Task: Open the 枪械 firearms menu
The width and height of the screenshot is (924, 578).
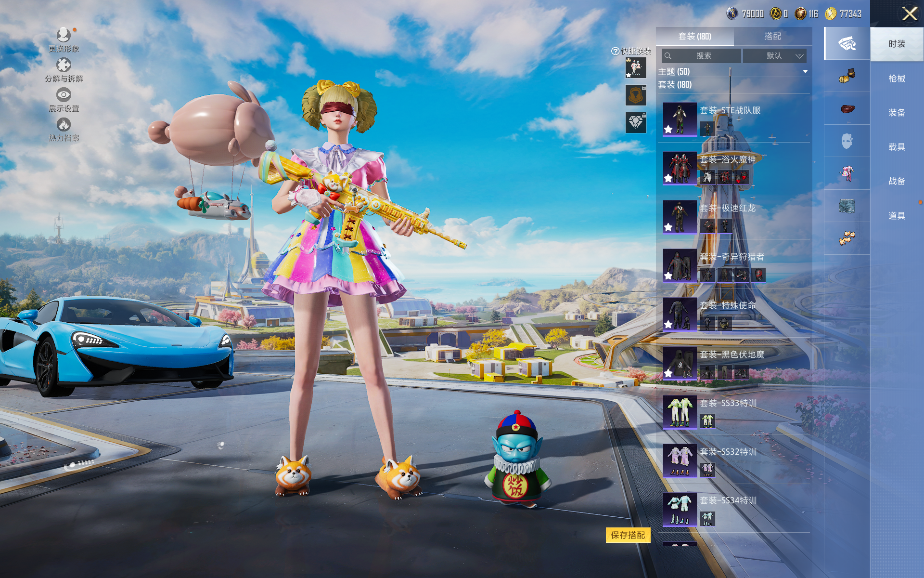Action: click(x=896, y=79)
